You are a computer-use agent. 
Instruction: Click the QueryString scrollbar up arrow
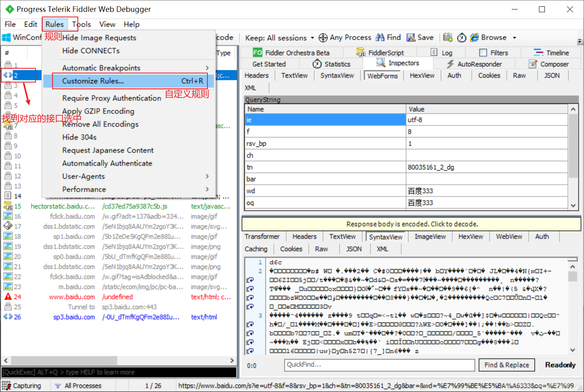coord(573,109)
